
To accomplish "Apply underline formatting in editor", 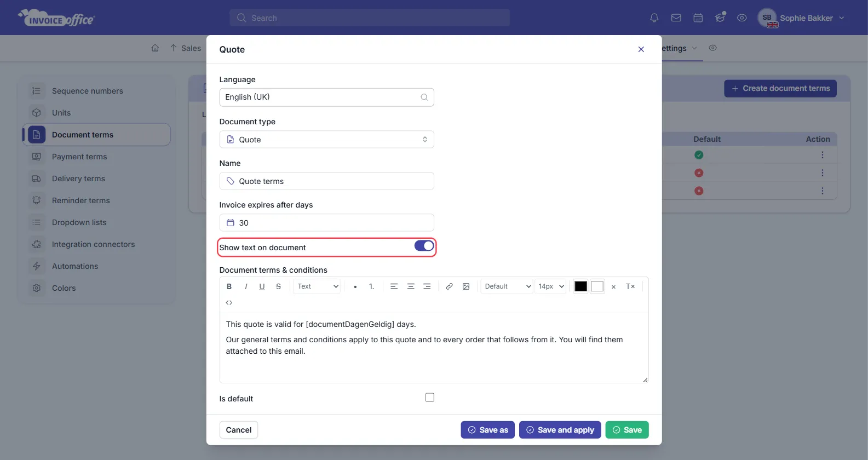I will tap(262, 286).
